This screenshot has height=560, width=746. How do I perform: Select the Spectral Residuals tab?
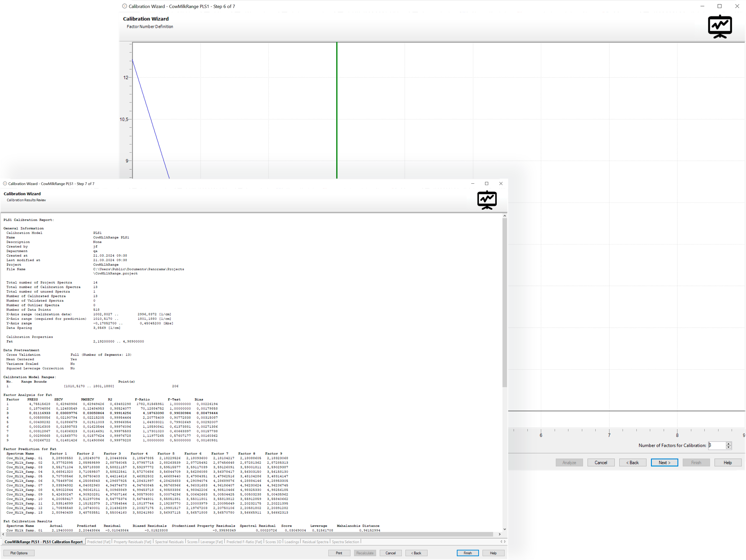coord(169,542)
